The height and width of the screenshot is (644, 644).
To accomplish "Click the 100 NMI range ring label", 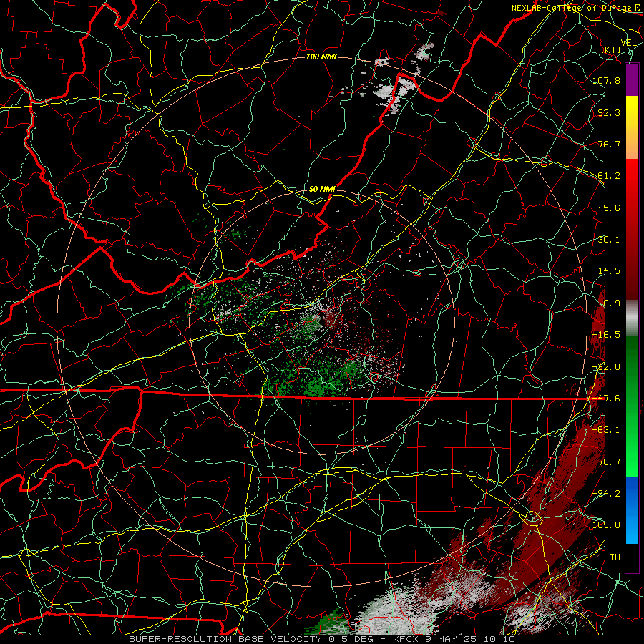I will (321, 57).
